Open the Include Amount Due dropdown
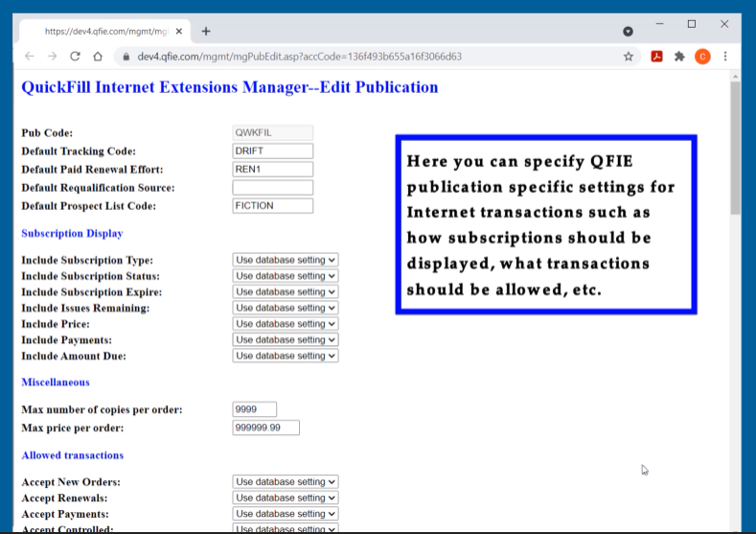Image resolution: width=756 pixels, height=534 pixels. (285, 356)
